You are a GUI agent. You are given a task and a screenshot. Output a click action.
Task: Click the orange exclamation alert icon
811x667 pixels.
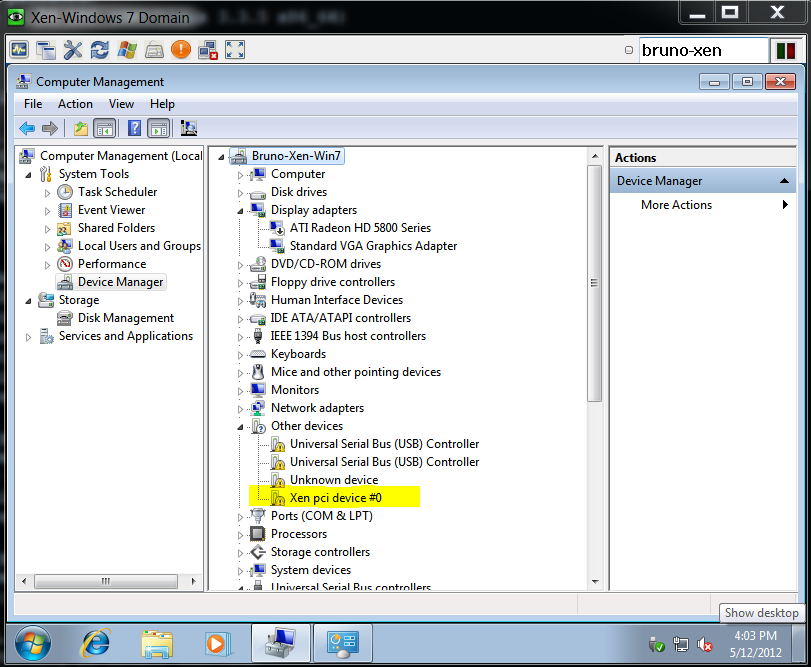click(x=180, y=49)
